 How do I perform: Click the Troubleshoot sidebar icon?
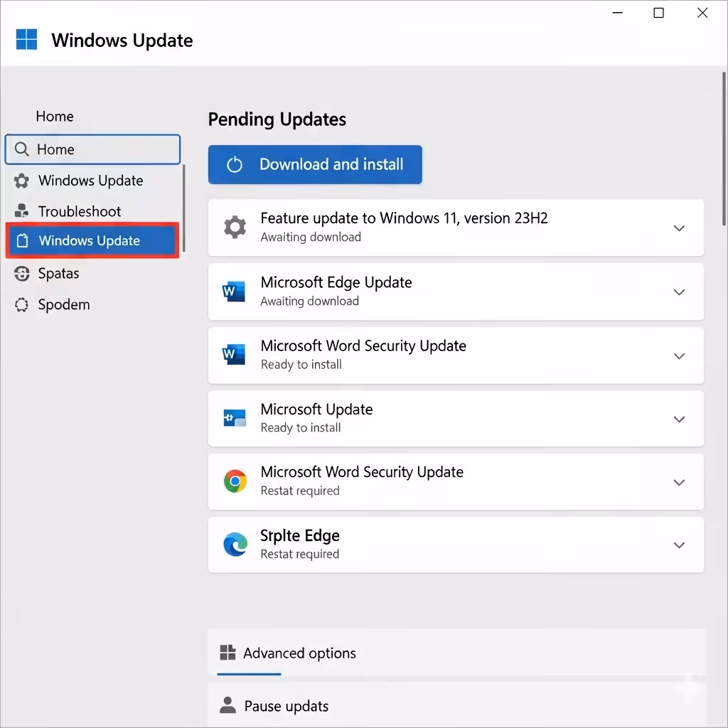21,210
